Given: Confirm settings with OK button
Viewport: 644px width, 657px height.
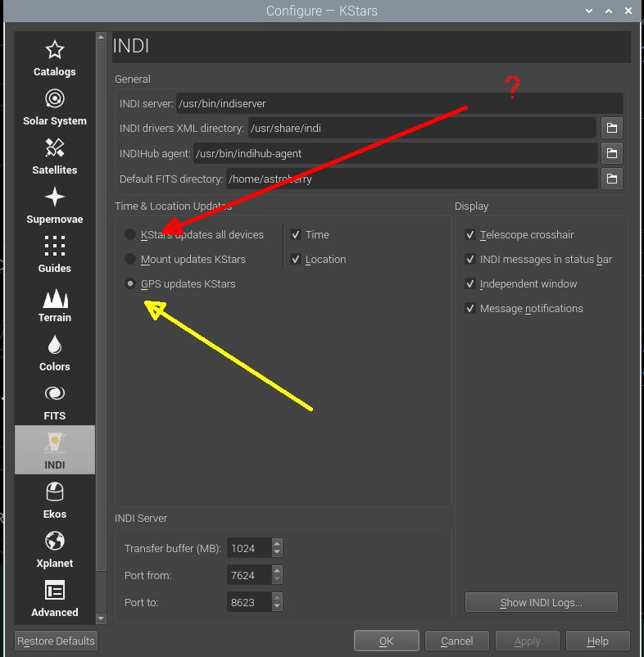Looking at the screenshot, I should pyautogui.click(x=386, y=641).
